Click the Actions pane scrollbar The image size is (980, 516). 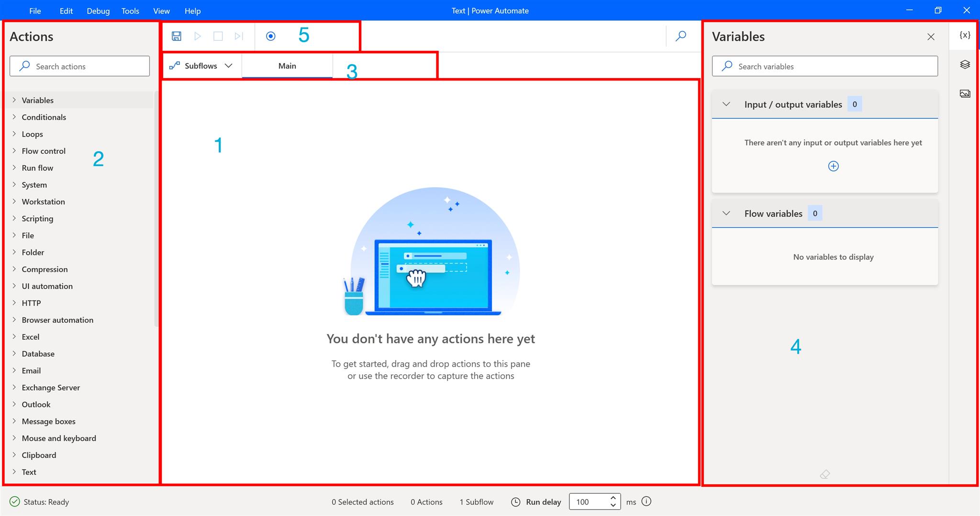156,209
